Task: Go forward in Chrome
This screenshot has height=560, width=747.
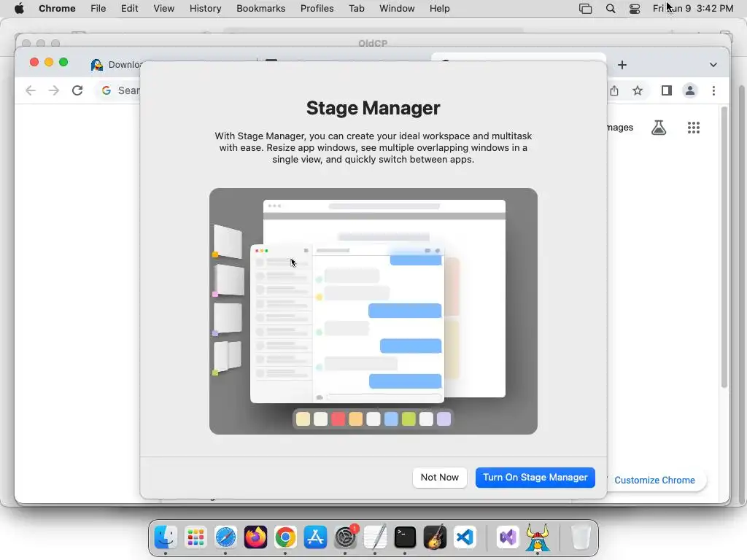Action: pos(54,90)
